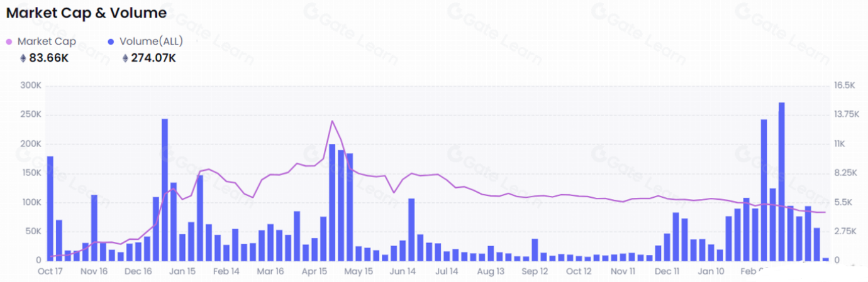The width and height of the screenshot is (868, 282).
Task: Click the 16.5K right axis label
Action: pos(843,85)
